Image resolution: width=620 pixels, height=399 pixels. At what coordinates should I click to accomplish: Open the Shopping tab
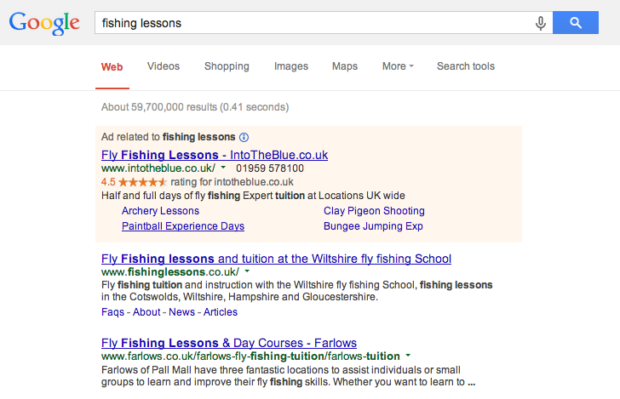tap(227, 66)
